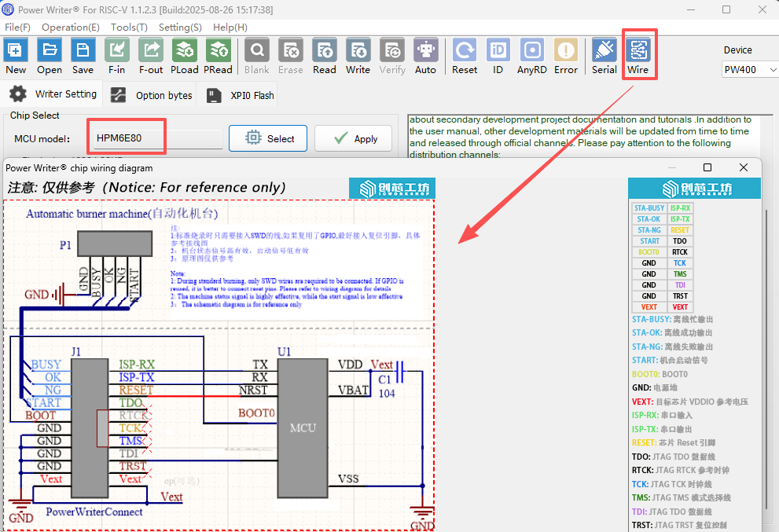Open the File(F) menu
Screen dimensions: 779x532
[17, 28]
